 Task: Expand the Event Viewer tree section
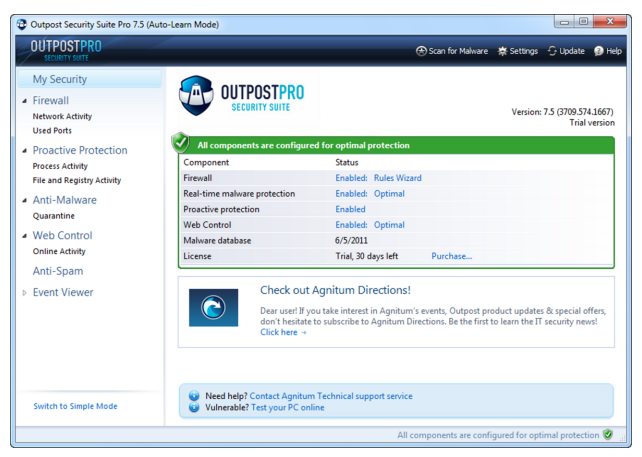pyautogui.click(x=25, y=293)
